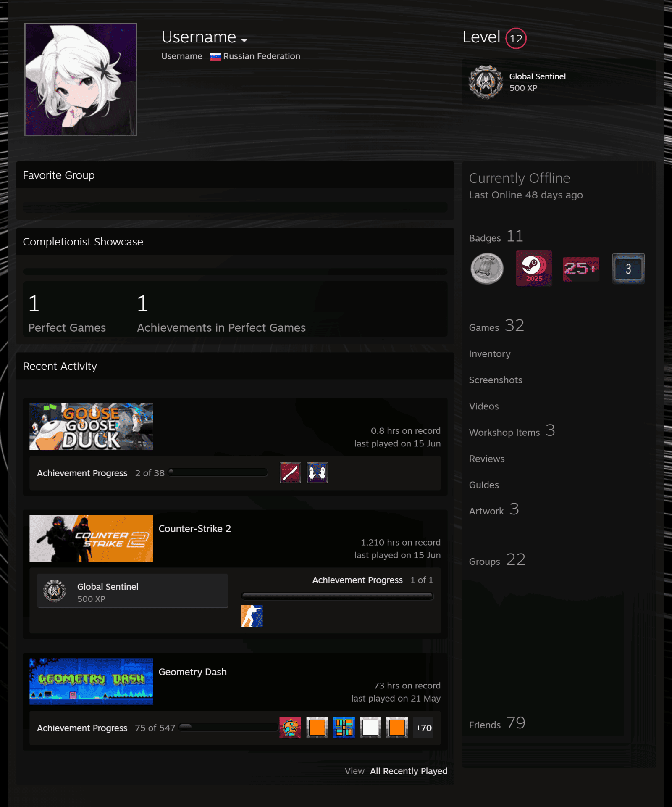Show the +70 more Geometry Dash achievements
This screenshot has width=672, height=807.
point(423,728)
